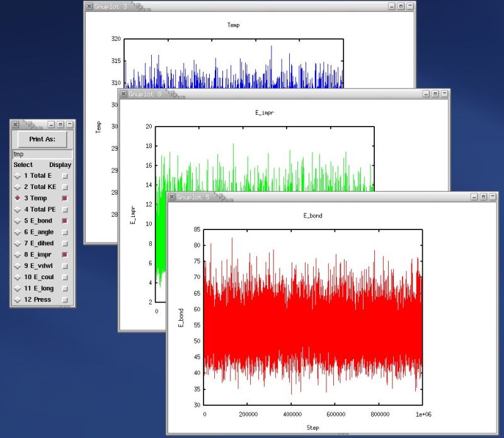Click the tmp filename input field
504x438 pixels.
click(41, 153)
